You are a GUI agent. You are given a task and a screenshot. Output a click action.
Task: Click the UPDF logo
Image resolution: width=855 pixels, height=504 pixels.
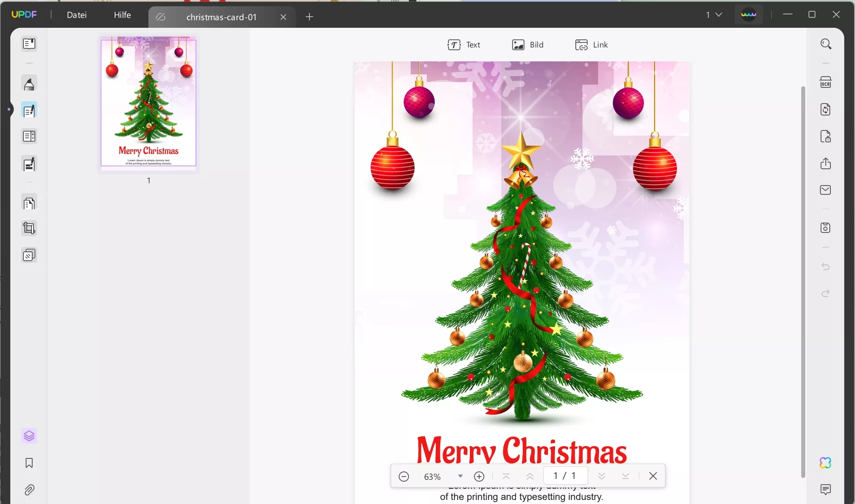(x=24, y=14)
